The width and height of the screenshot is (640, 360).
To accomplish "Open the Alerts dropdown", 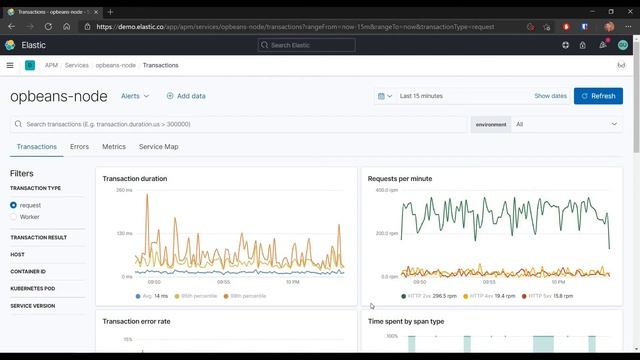I will pos(135,96).
